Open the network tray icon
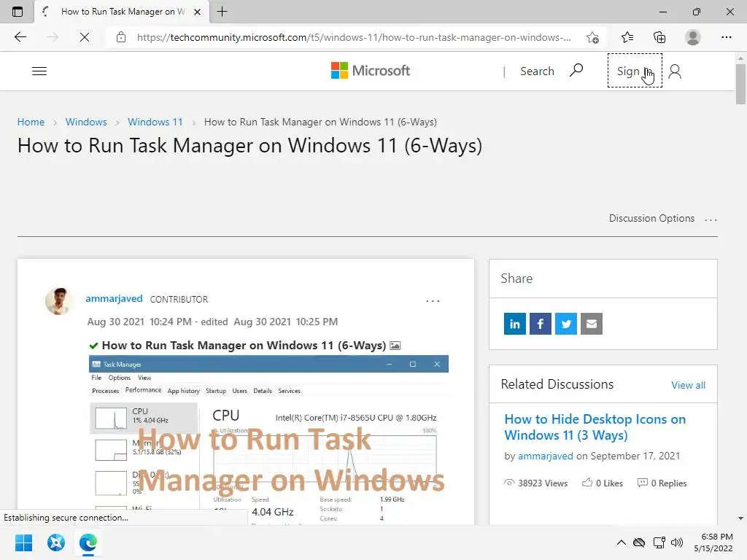Viewport: 747px width, 560px height. pyautogui.click(x=659, y=542)
